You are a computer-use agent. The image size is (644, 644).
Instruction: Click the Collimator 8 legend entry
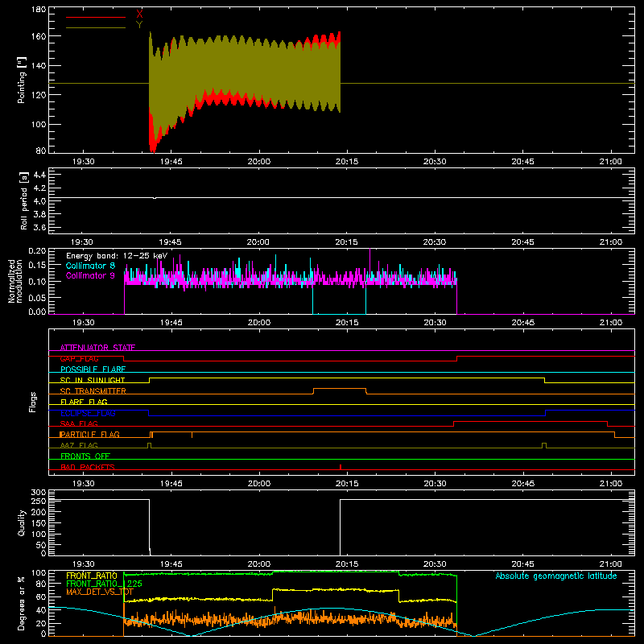point(90,266)
